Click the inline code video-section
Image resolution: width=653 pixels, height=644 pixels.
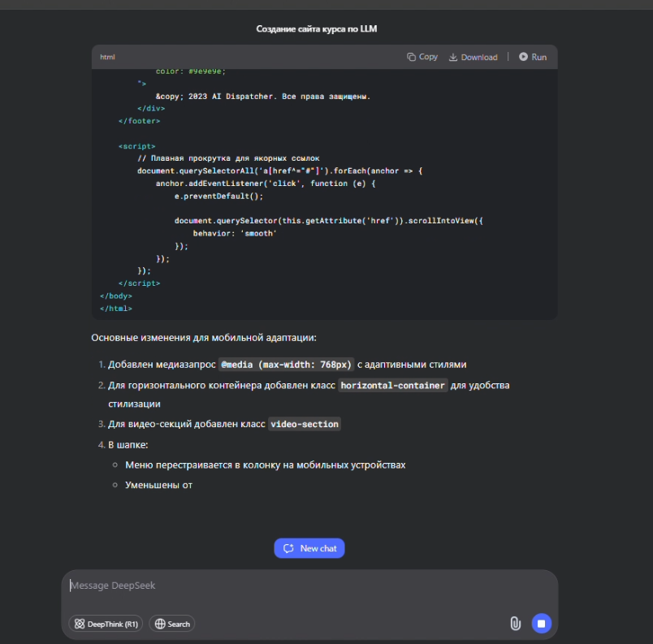pos(305,424)
